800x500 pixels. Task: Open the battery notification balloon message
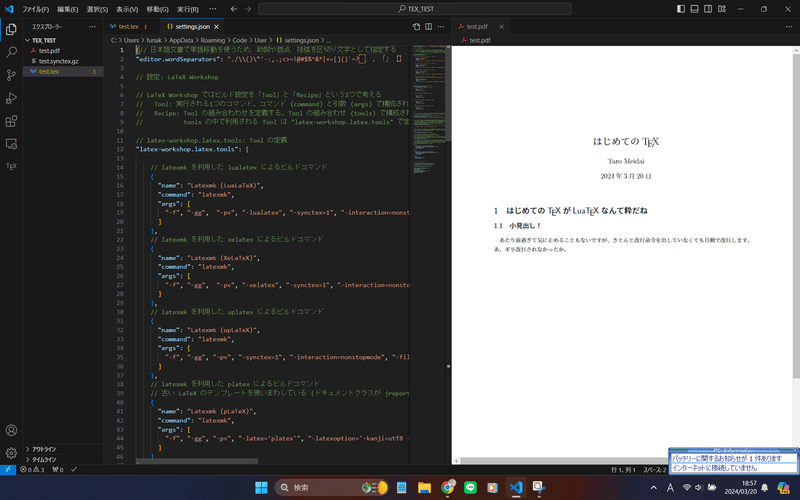(726, 459)
